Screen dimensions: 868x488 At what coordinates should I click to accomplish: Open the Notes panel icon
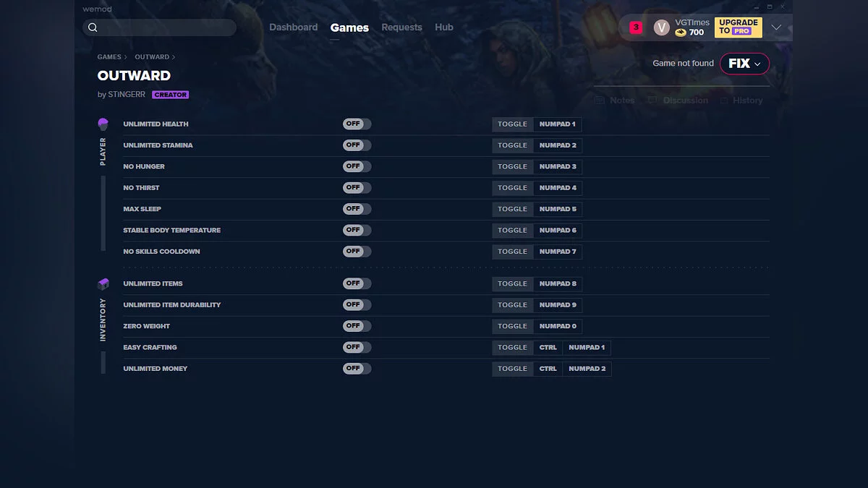[x=600, y=100]
